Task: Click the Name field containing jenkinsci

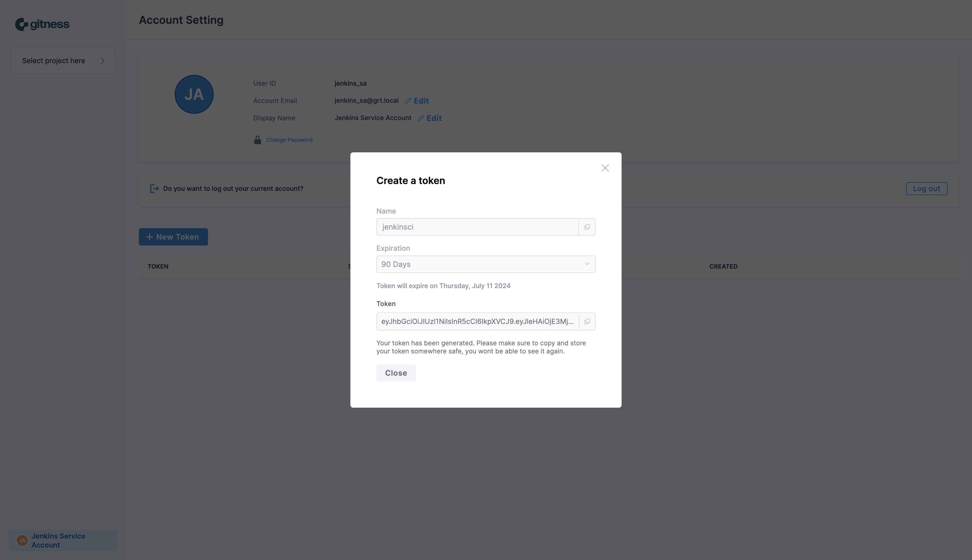Action: pos(477,227)
